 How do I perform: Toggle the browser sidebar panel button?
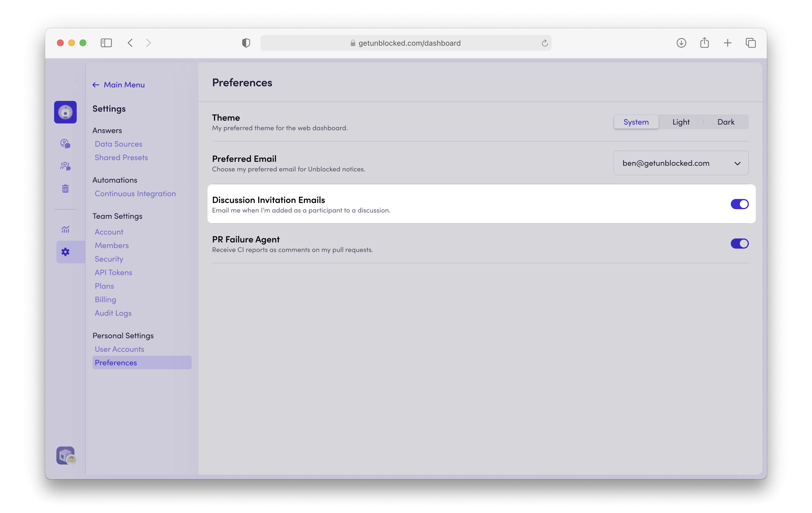tap(106, 43)
